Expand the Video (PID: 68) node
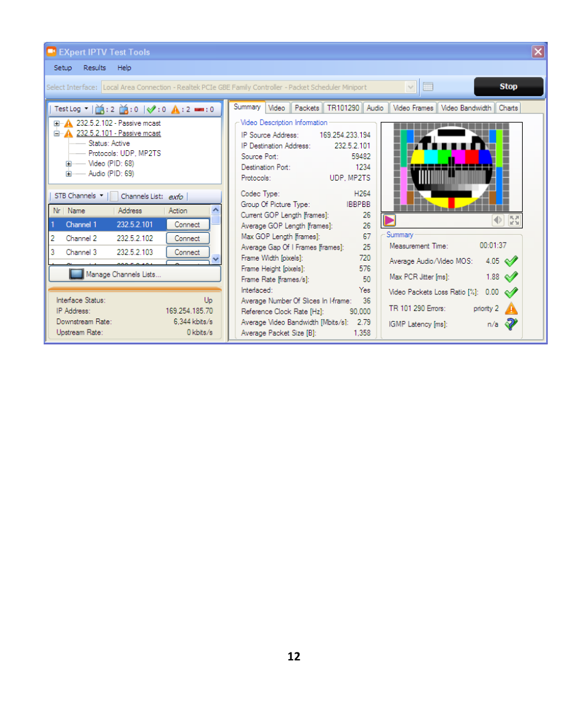This screenshot has width=588, height=714. pos(68,163)
